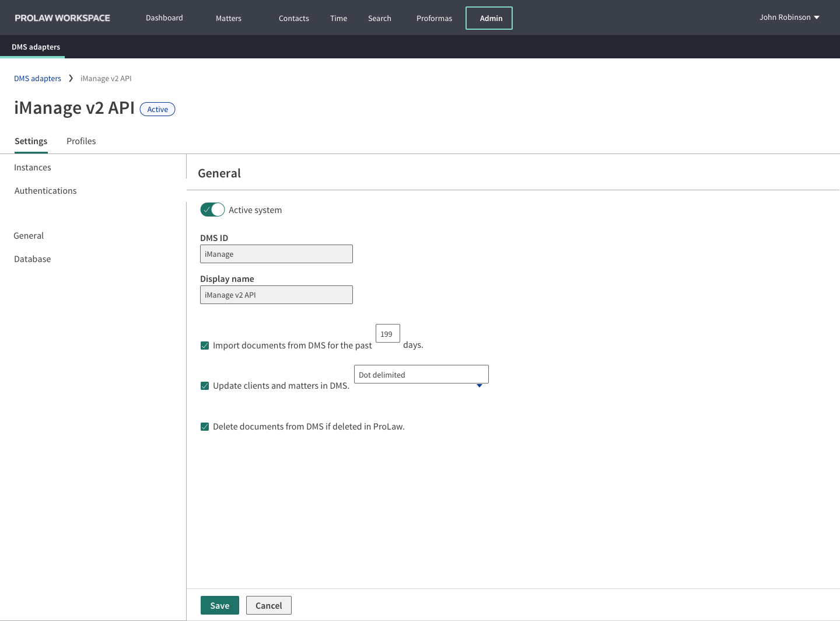
Task: Click the days number field showing 199
Action: pyautogui.click(x=388, y=333)
